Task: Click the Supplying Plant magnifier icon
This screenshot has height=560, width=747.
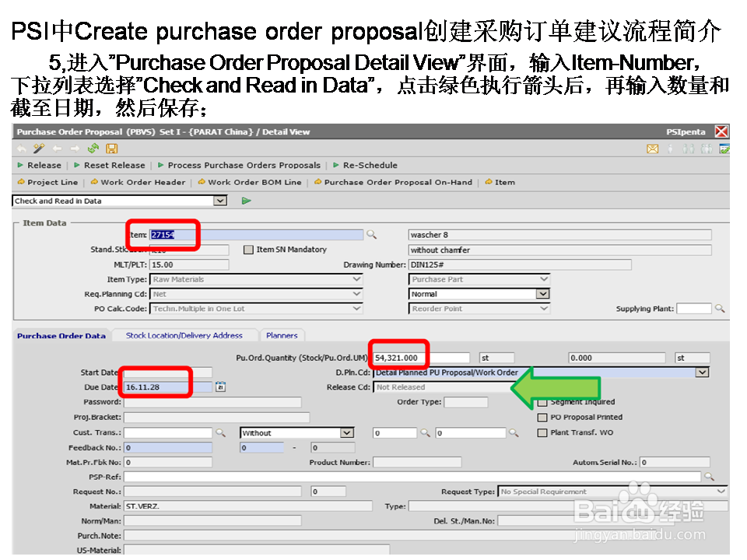Action: (719, 308)
